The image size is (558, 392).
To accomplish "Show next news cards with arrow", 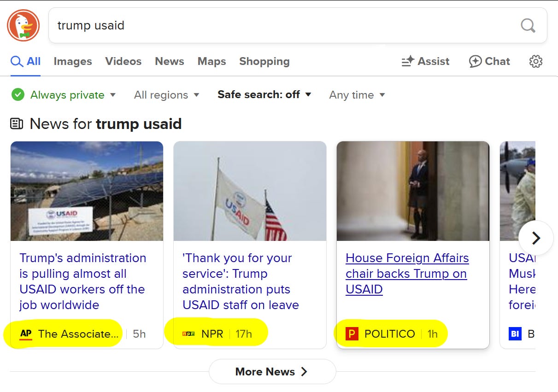I will [536, 238].
